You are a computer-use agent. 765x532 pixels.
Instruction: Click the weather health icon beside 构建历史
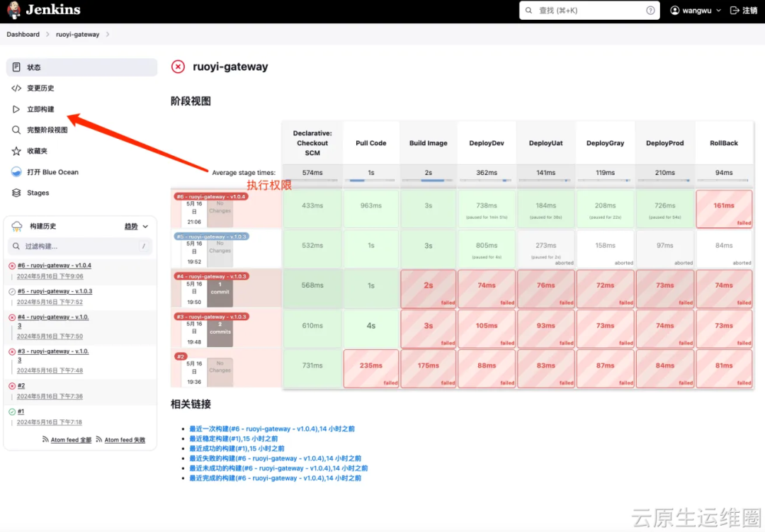pyautogui.click(x=16, y=226)
